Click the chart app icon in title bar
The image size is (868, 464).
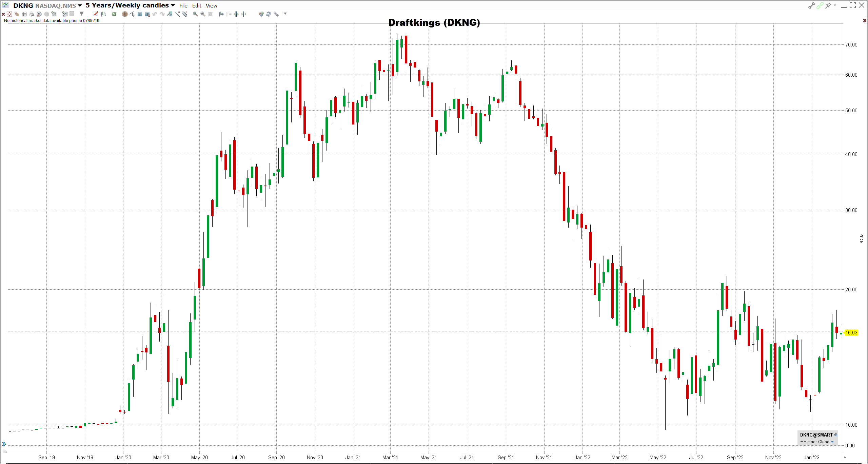pyautogui.click(x=5, y=5)
